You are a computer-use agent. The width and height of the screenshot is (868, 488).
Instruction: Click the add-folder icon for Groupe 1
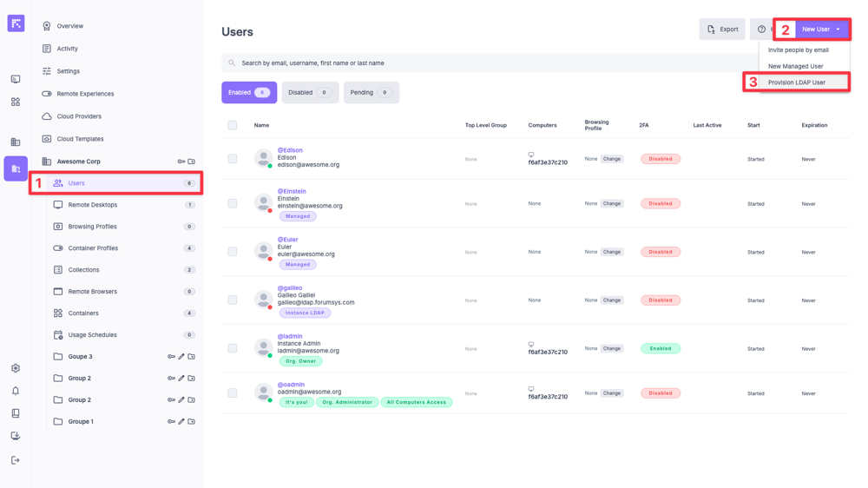pyautogui.click(x=192, y=422)
